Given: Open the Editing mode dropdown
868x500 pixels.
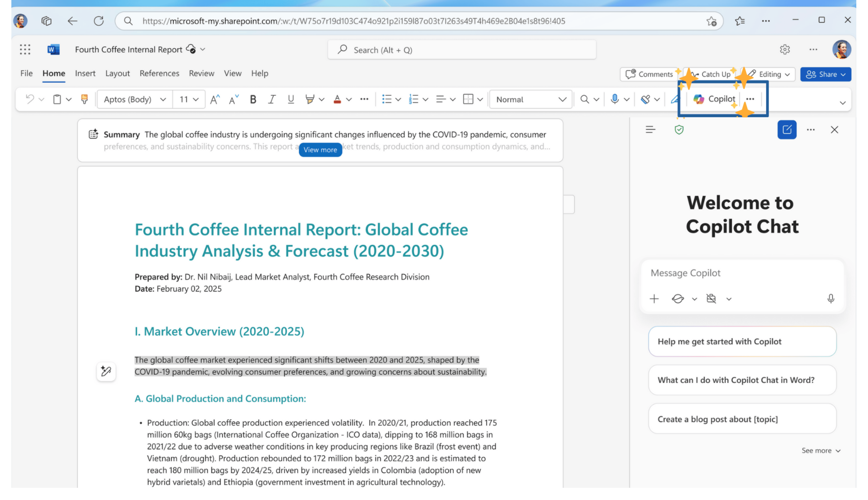Looking at the screenshot, I should 770,74.
